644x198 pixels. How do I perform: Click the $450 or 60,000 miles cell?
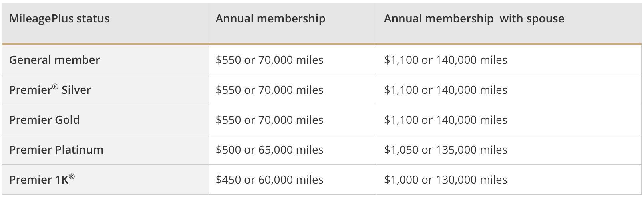click(x=269, y=180)
